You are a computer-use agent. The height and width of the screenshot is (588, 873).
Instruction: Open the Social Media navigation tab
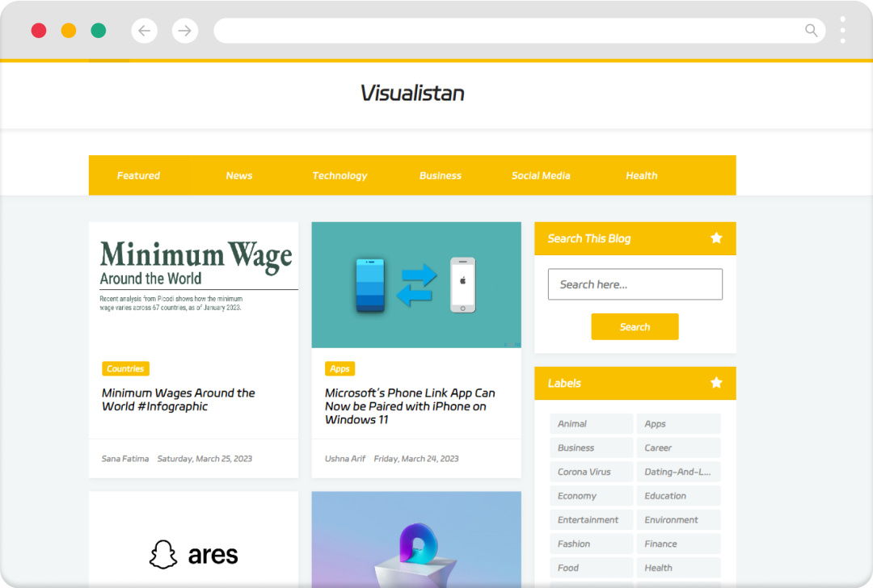point(541,176)
